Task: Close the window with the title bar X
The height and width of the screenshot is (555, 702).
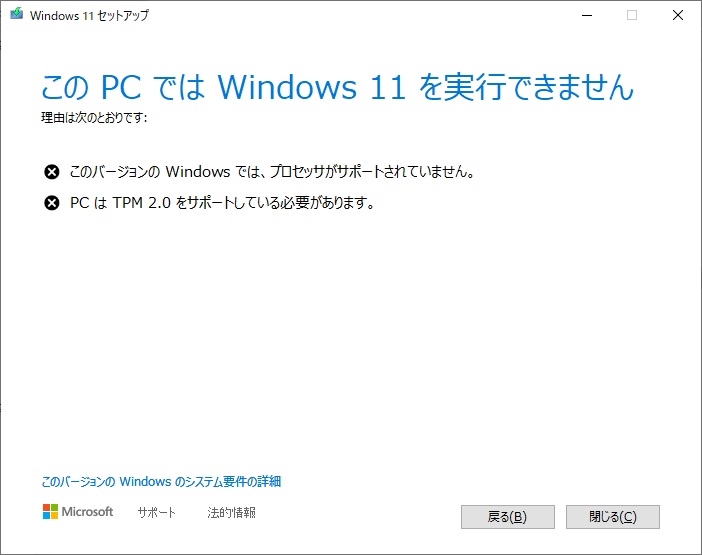Action: pos(677,15)
